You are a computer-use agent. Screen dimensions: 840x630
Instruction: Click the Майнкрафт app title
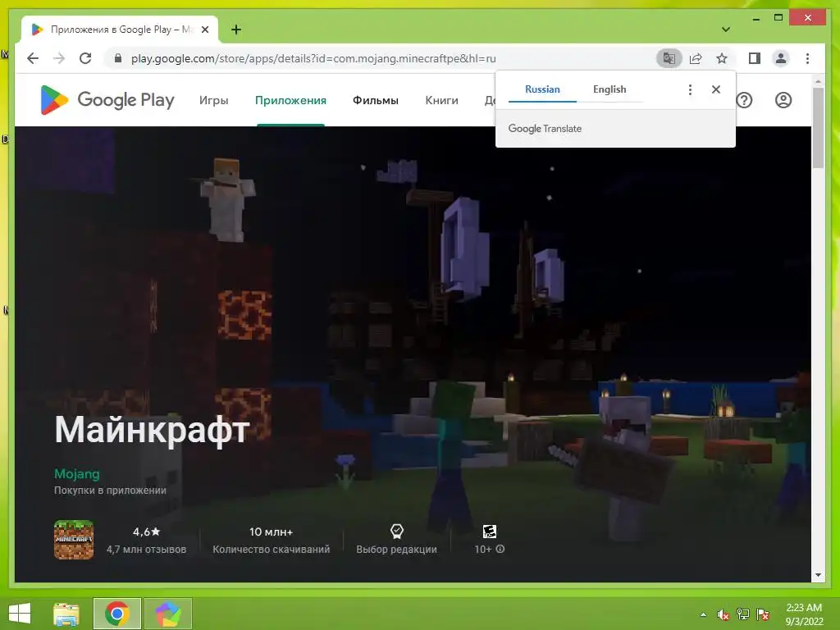(x=152, y=430)
